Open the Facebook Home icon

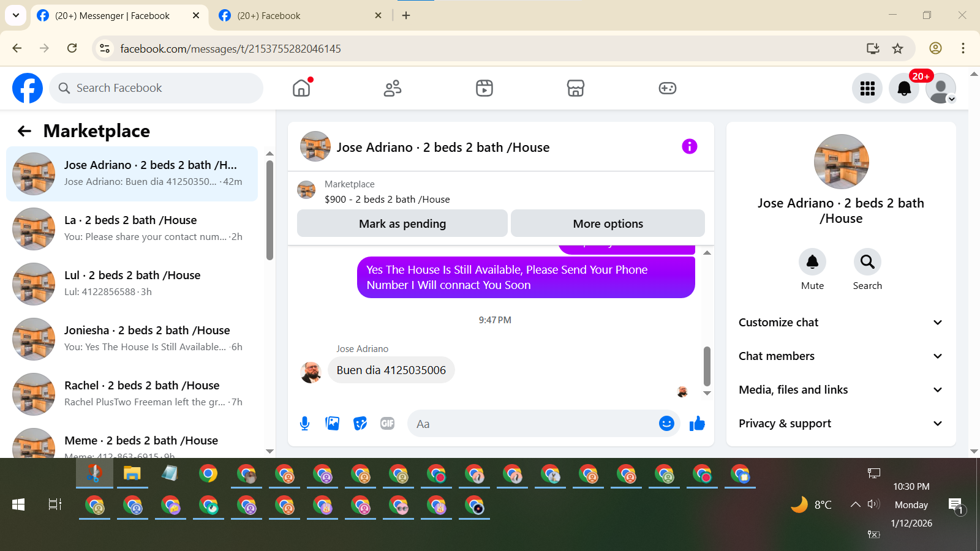301,88
